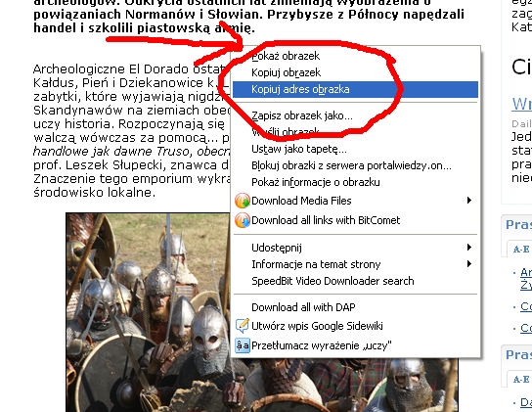Click the translate icon beside Przetłumacz wyrażenie
Image resolution: width=532 pixels, height=412 pixels.
pyautogui.click(x=243, y=345)
